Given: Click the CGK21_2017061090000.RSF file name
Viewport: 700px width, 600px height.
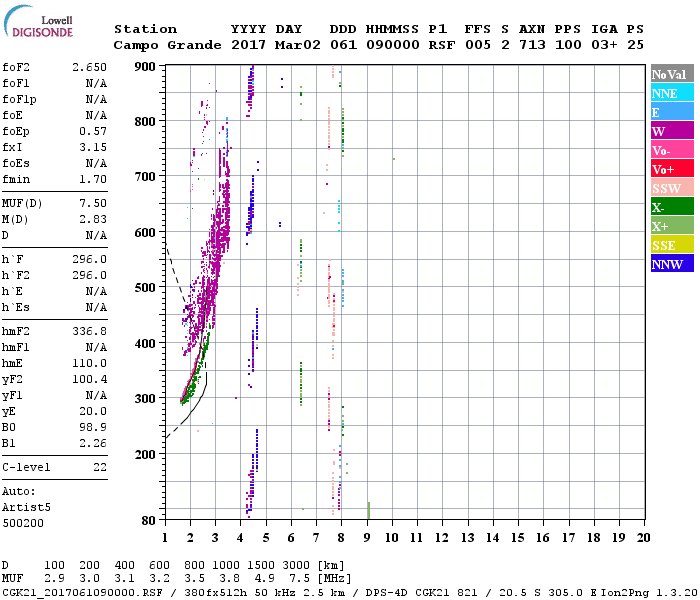Looking at the screenshot, I should [x=82, y=592].
